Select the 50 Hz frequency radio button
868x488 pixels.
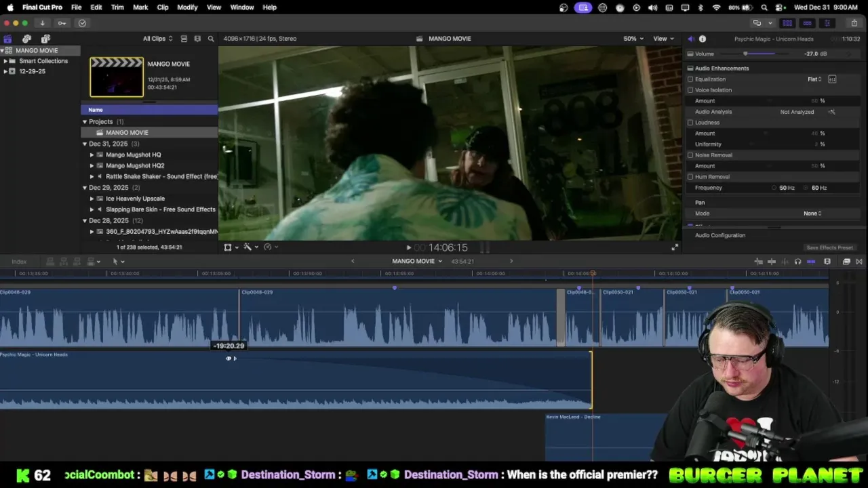(x=774, y=188)
